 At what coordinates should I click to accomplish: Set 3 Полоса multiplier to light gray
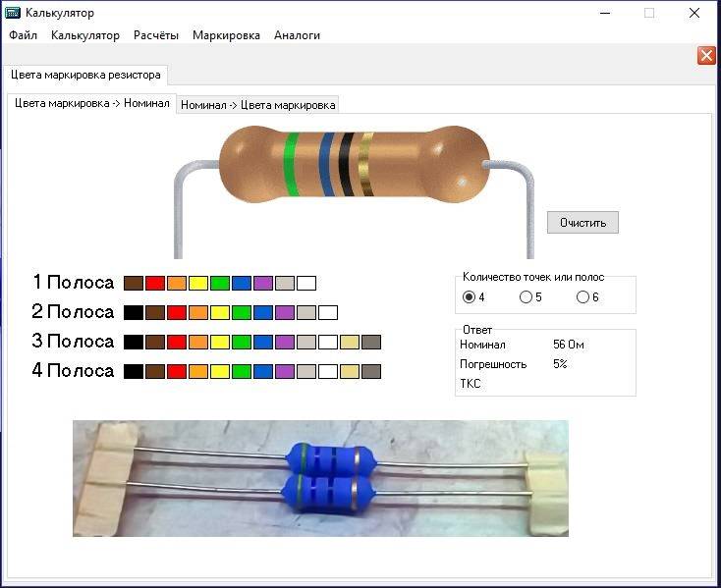[306, 342]
